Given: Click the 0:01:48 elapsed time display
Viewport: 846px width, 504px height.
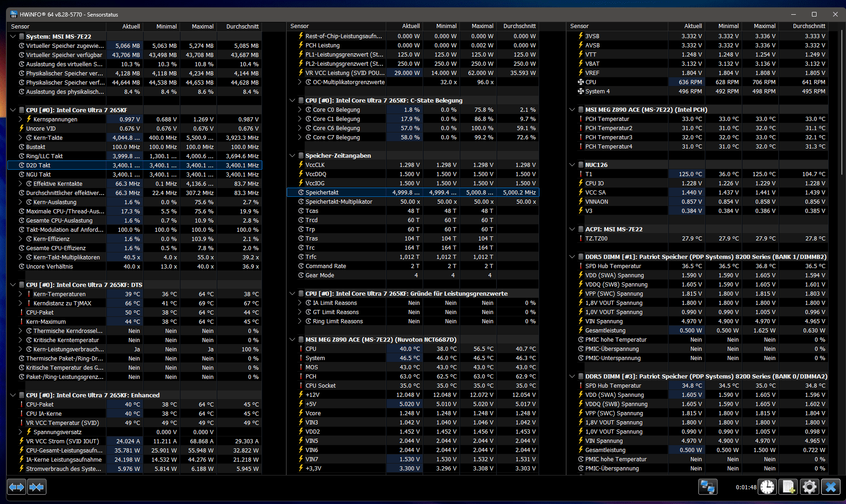Looking at the screenshot, I should [746, 487].
